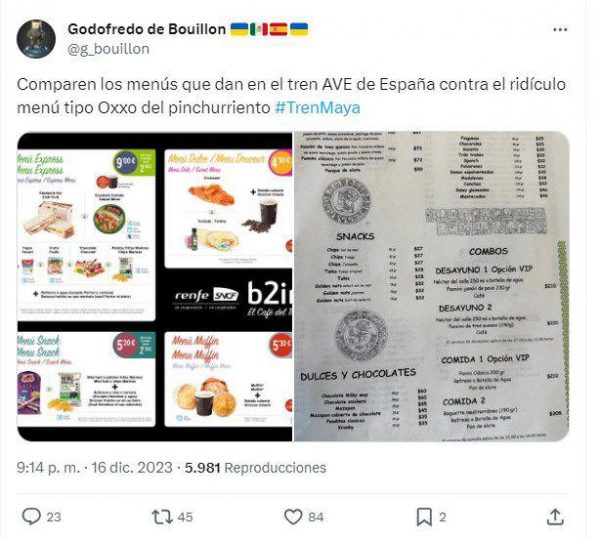Click the bookmark count number 2
Image resolution: width=600 pixels, height=539 pixels.
443,517
